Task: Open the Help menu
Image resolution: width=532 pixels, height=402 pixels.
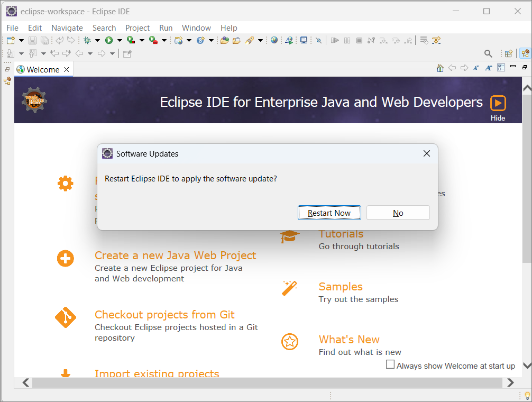Action: (228, 28)
